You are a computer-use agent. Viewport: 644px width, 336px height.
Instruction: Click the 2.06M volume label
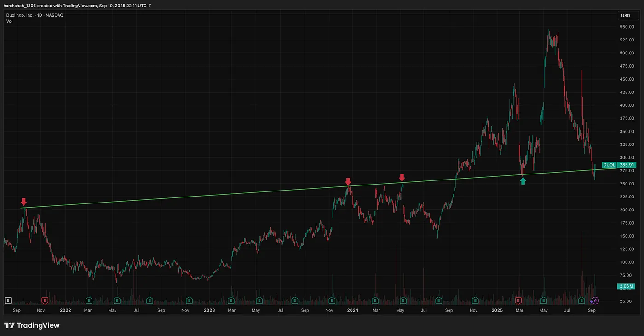(627, 286)
